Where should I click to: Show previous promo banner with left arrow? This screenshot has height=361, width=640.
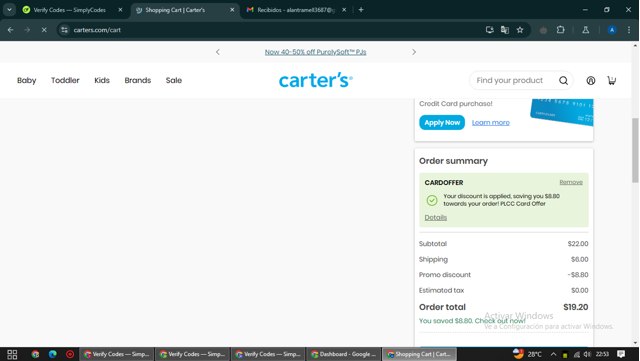coord(218,52)
